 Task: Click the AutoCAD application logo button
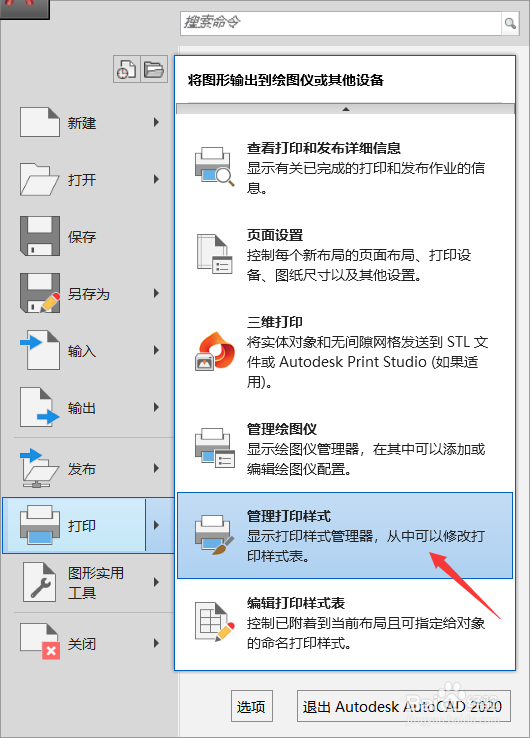[x=24, y=8]
